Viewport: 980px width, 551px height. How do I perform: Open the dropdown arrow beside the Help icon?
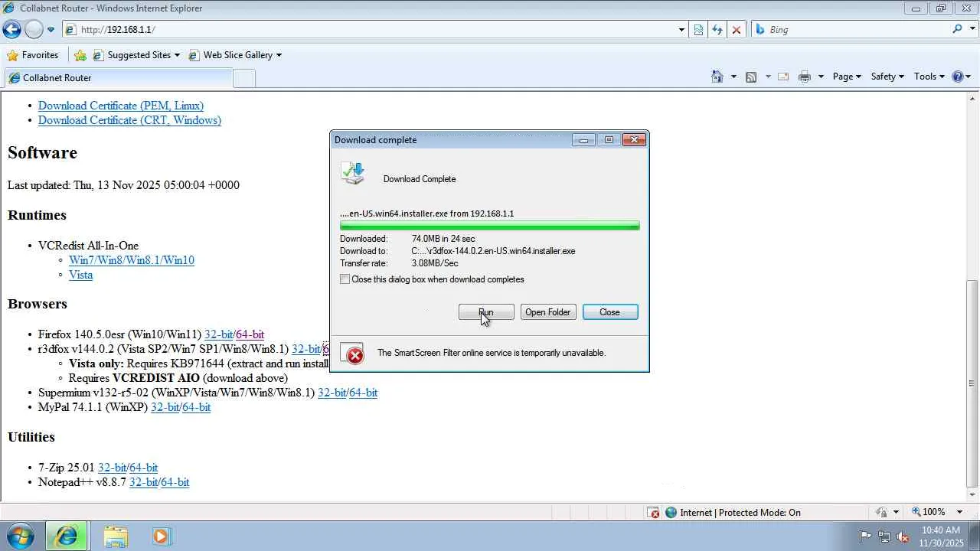coord(969,77)
